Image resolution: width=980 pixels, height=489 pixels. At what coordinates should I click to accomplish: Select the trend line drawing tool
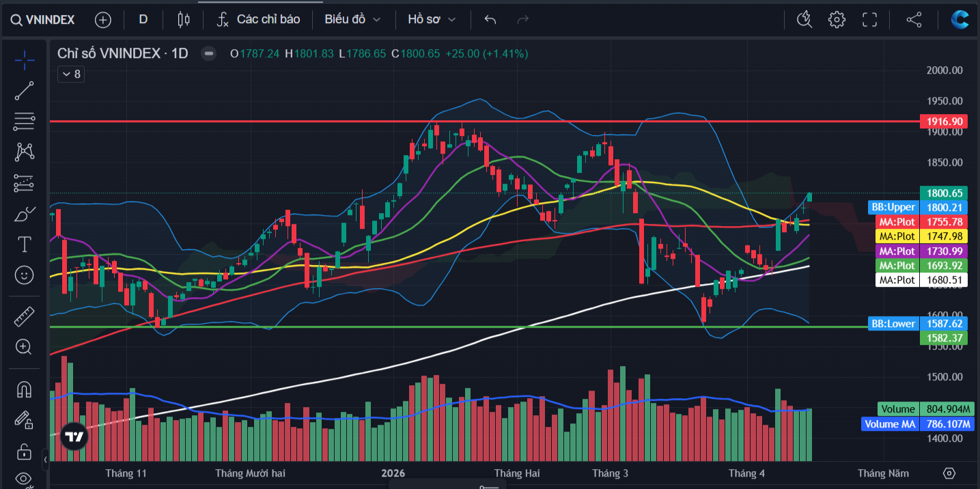25,91
